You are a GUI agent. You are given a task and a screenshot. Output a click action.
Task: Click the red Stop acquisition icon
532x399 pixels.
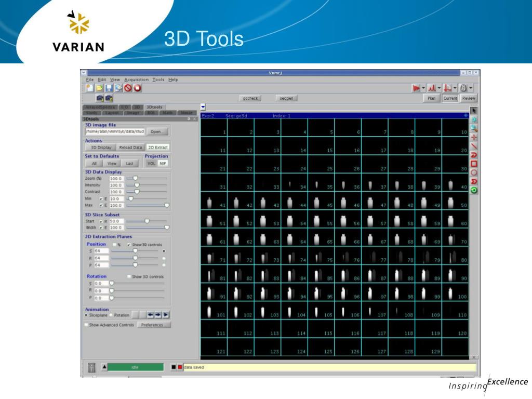(x=137, y=88)
